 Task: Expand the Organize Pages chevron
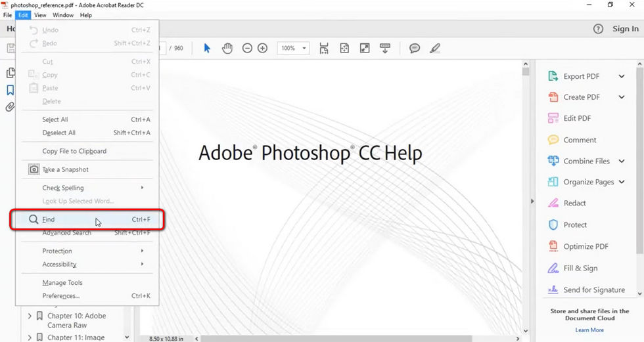click(622, 182)
